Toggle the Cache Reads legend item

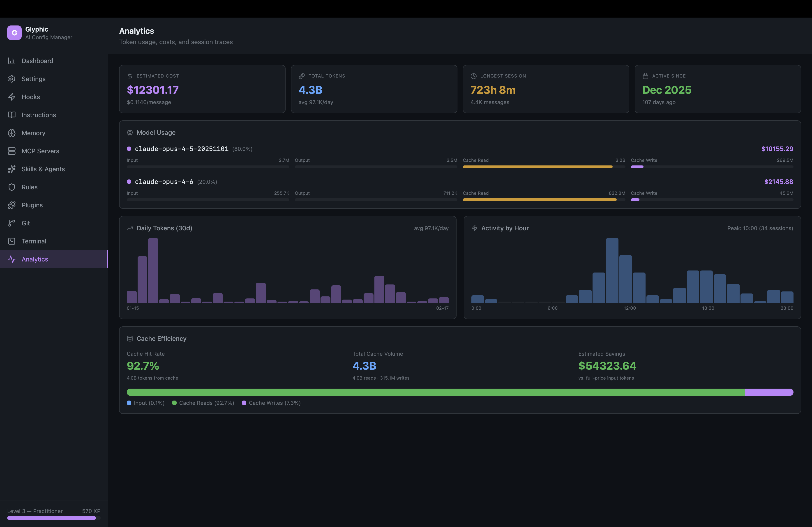coord(203,403)
